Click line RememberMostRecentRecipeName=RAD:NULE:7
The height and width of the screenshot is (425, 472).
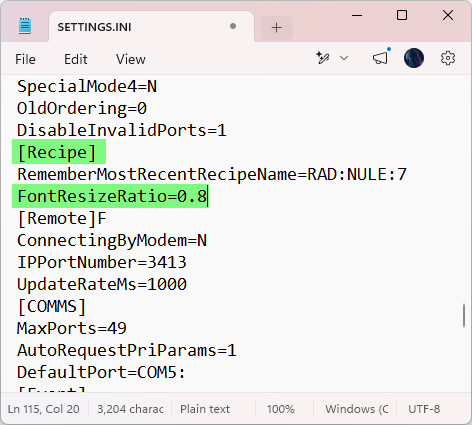coord(212,174)
